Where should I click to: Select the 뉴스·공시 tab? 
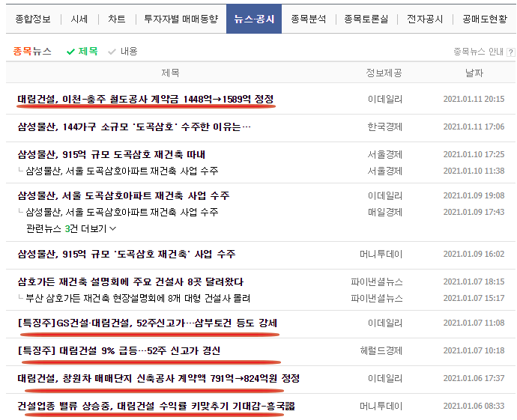coord(254,19)
